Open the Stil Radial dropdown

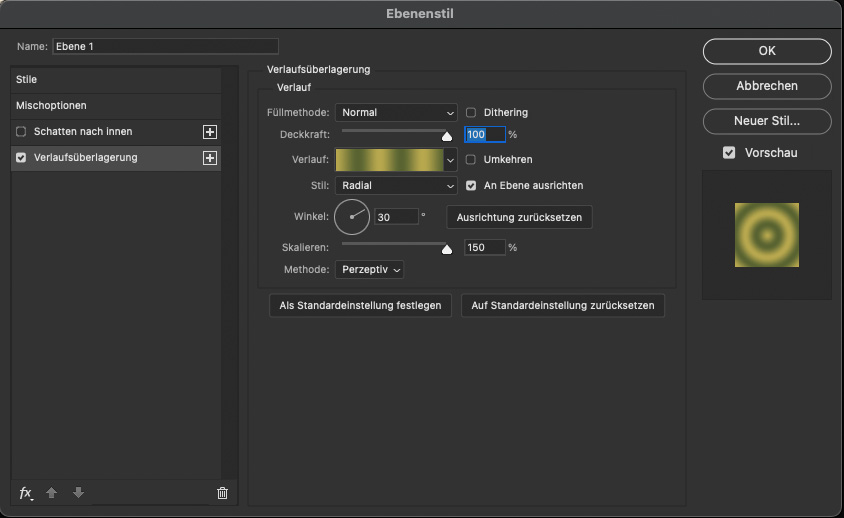click(x=396, y=186)
